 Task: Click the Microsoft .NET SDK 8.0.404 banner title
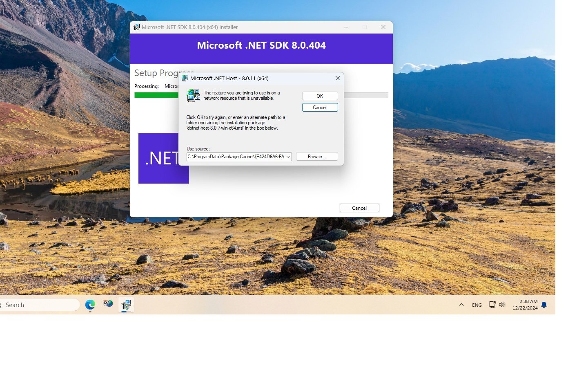click(261, 45)
